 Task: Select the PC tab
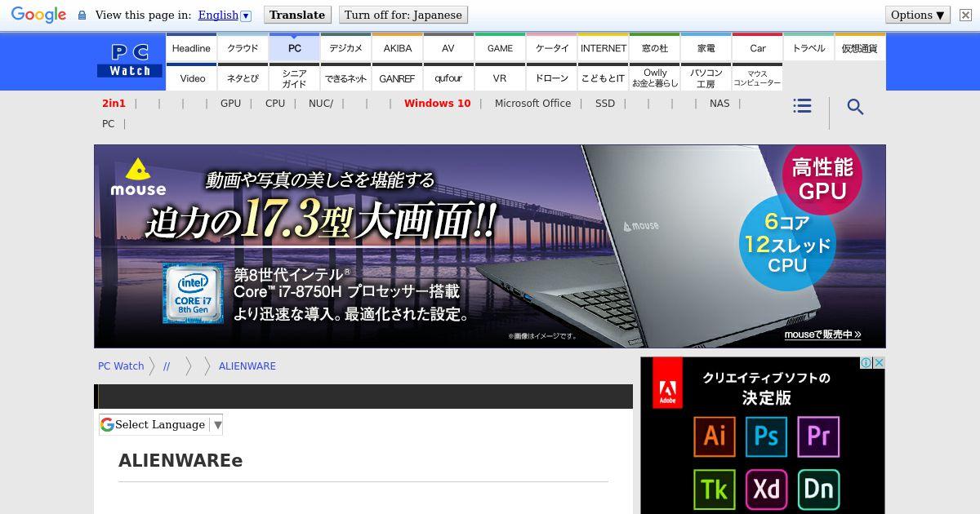[294, 48]
